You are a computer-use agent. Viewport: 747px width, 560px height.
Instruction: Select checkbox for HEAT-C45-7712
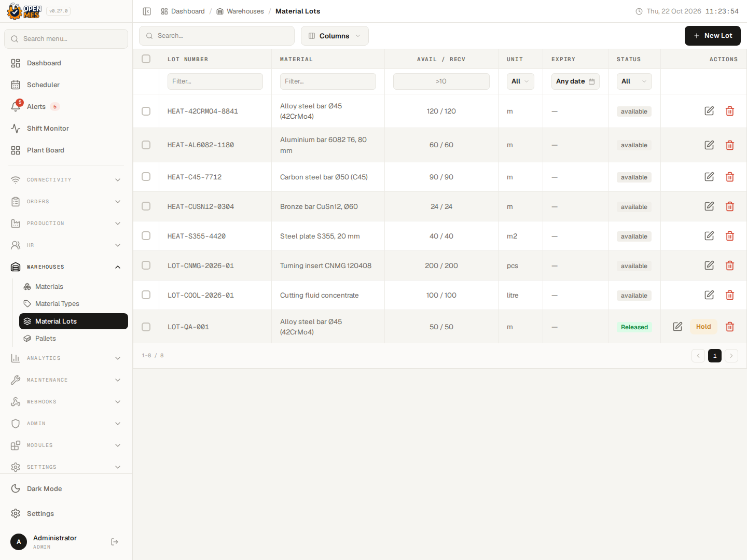pos(146,177)
